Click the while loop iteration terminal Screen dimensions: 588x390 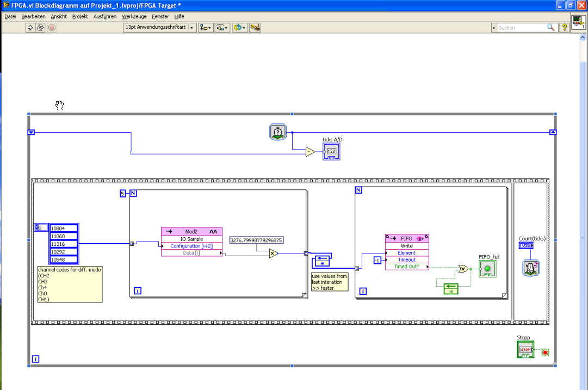pos(35,359)
